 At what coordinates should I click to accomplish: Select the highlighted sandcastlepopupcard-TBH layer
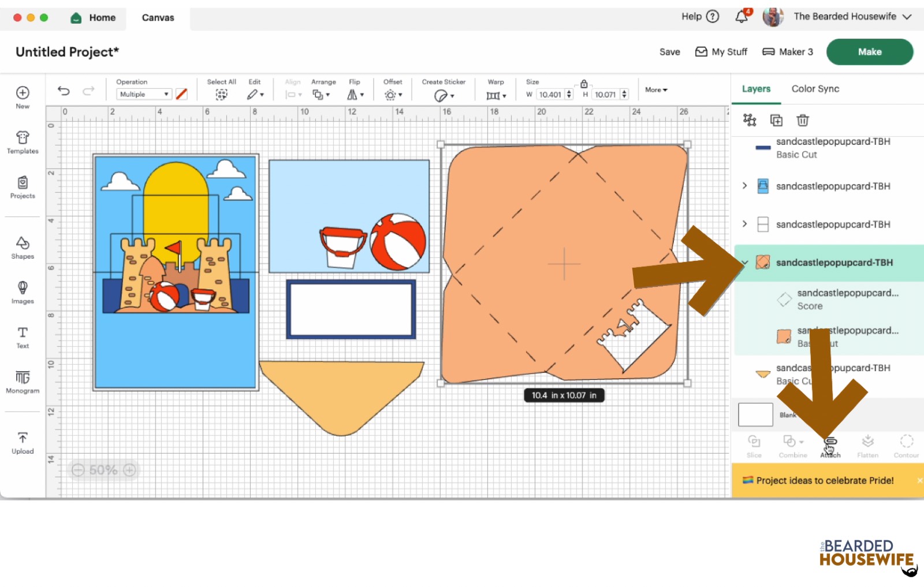(829, 263)
